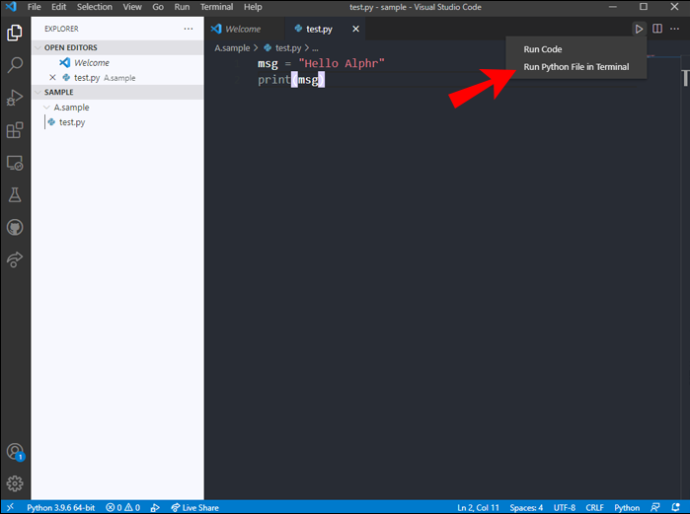Click the Run play button in editor toolbar
The width and height of the screenshot is (690, 514).
(x=639, y=29)
